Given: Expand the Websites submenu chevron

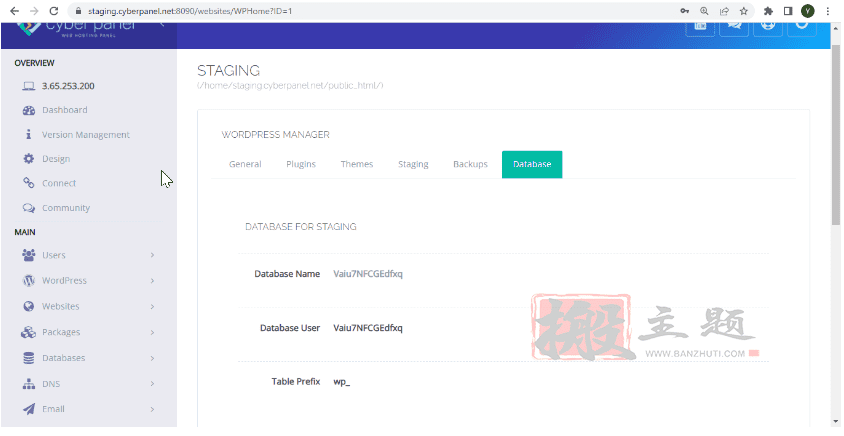Looking at the screenshot, I should [152, 306].
